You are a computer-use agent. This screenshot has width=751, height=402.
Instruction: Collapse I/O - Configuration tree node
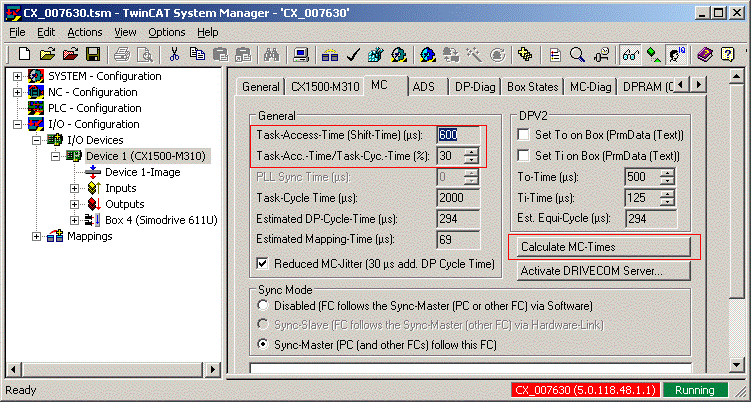coord(17,124)
